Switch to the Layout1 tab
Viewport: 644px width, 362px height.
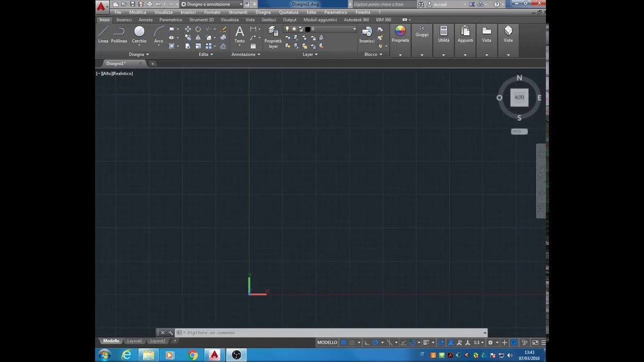click(x=134, y=341)
